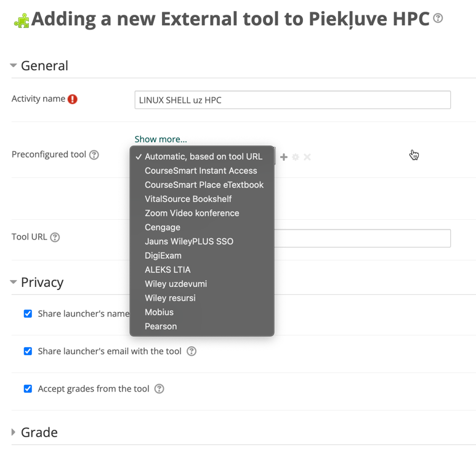476x455 pixels.
Task: Open help for Tool URL
Action: click(x=55, y=237)
